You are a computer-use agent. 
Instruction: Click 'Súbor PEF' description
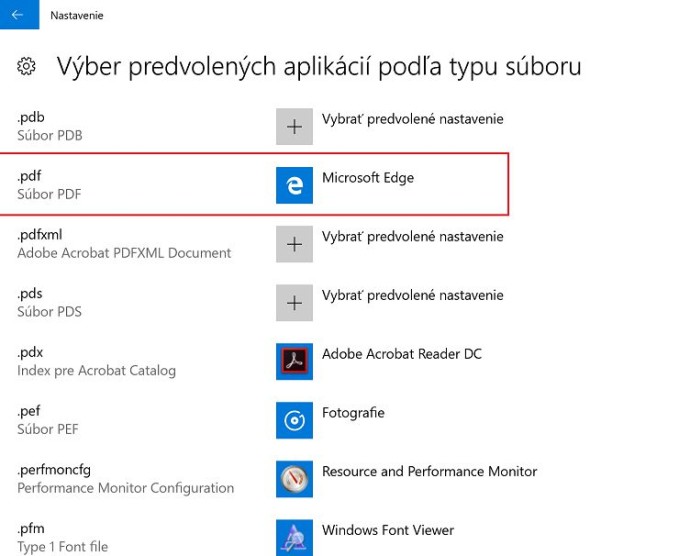point(48,429)
